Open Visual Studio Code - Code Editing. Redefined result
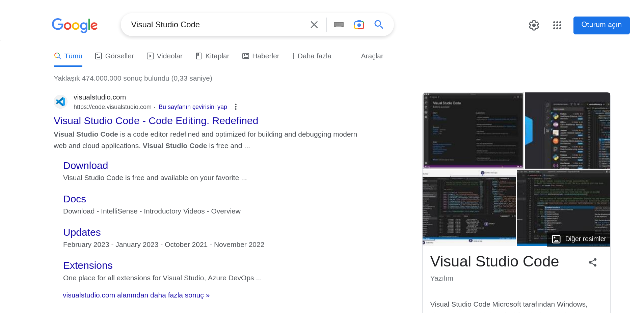The width and height of the screenshot is (644, 313). tap(156, 121)
